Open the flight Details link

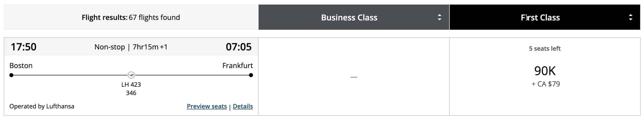pos(243,106)
